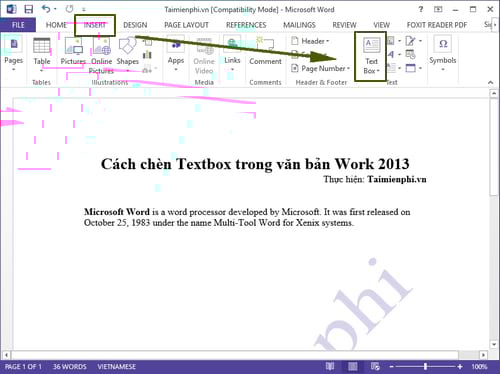Open the Pages gallery in the ribbon
Viewport: 500px width, 374px height.
[14, 53]
